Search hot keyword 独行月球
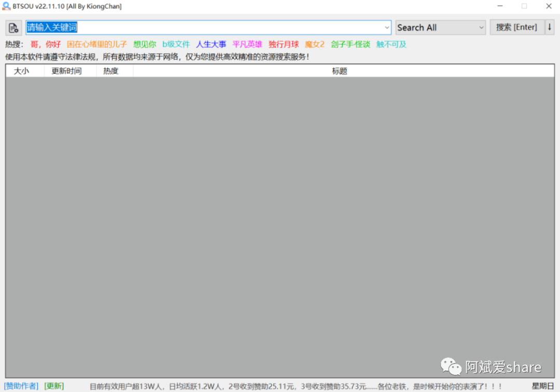The image size is (560, 392). (284, 44)
